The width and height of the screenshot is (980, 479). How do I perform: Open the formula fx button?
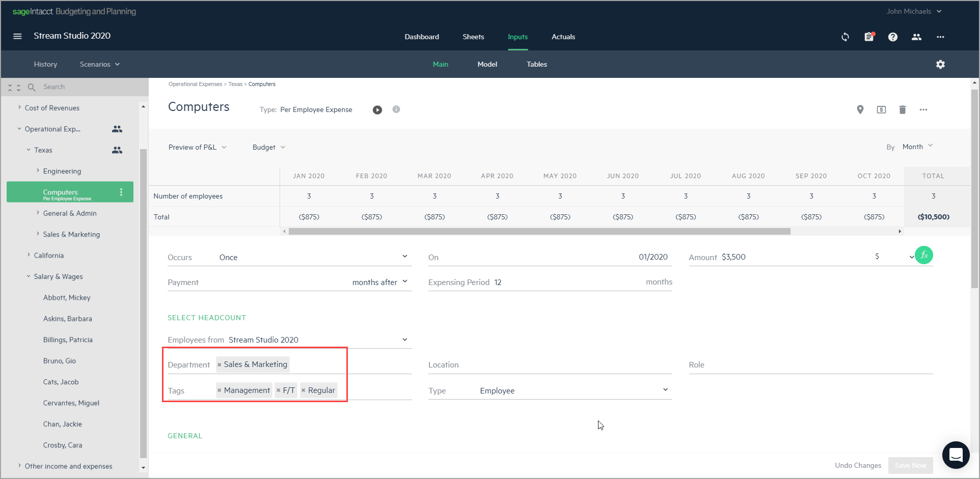pos(924,255)
